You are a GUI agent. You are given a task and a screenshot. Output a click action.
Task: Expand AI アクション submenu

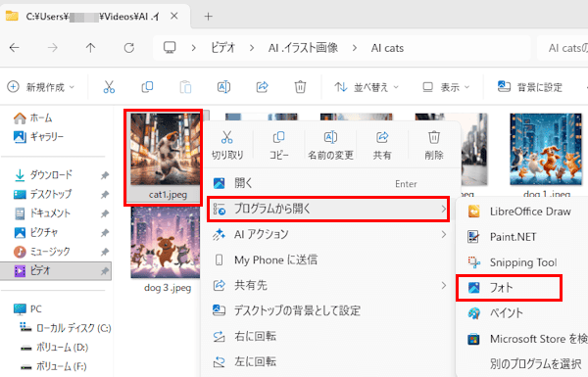[x=329, y=235]
